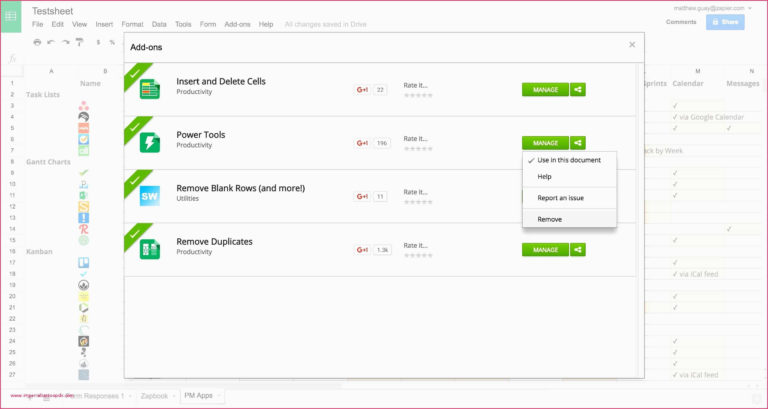768x409 pixels.
Task: Select Remove from the manage menu
Action: (x=550, y=219)
